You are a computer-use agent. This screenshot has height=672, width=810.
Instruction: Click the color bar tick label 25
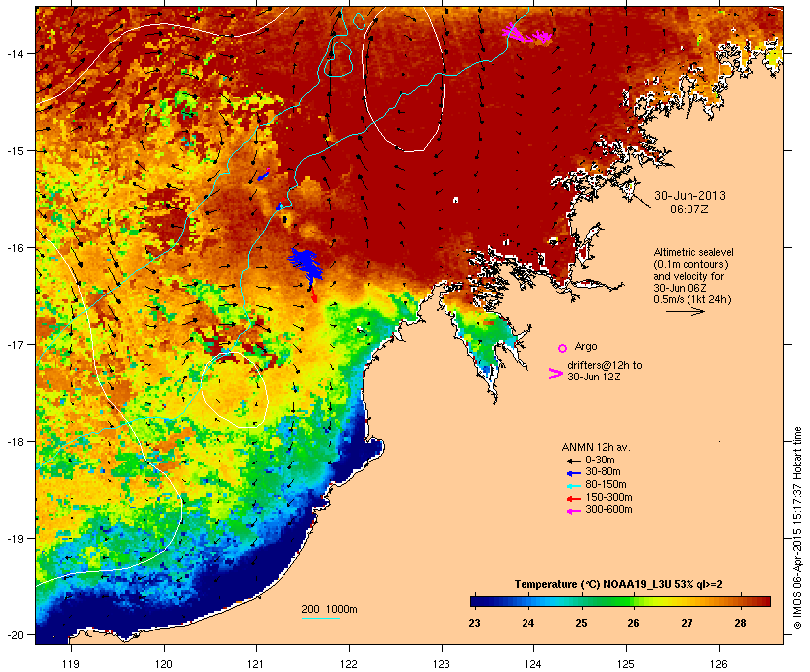pyautogui.click(x=581, y=623)
